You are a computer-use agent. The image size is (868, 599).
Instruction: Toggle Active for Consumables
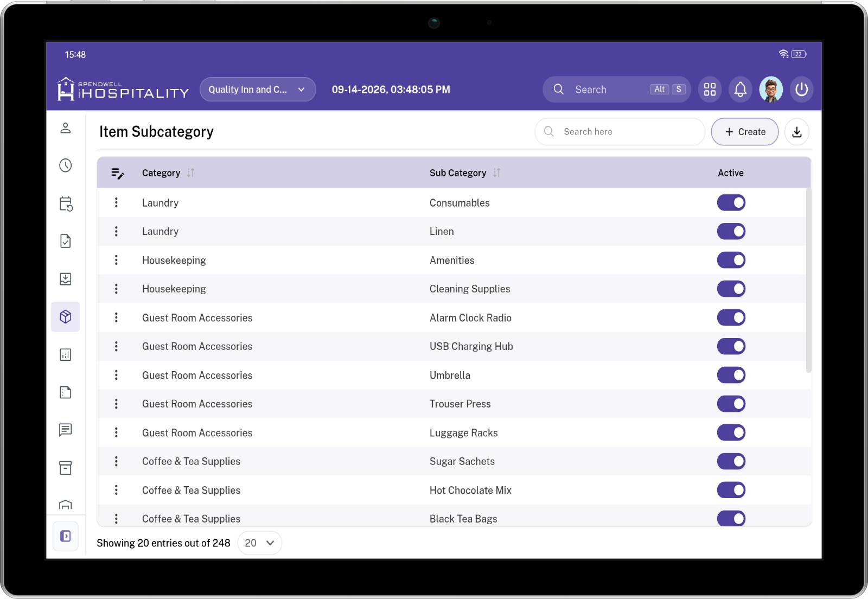point(731,202)
